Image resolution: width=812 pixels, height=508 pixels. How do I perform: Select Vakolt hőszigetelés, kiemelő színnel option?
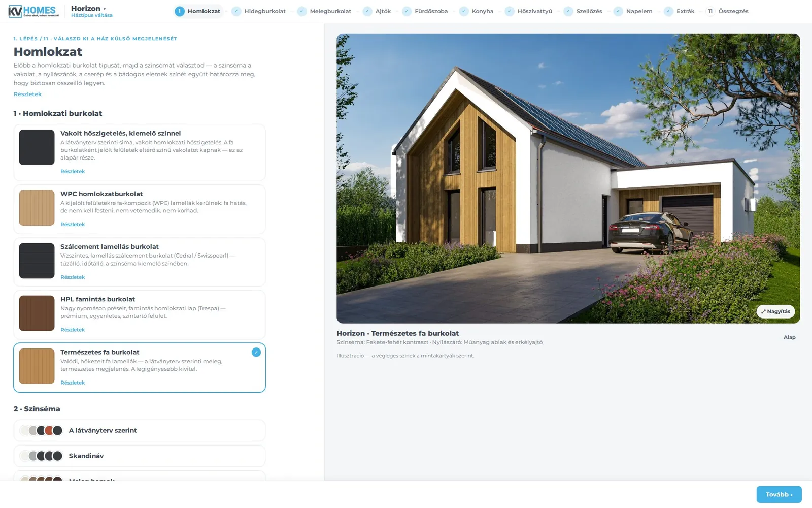pos(140,152)
